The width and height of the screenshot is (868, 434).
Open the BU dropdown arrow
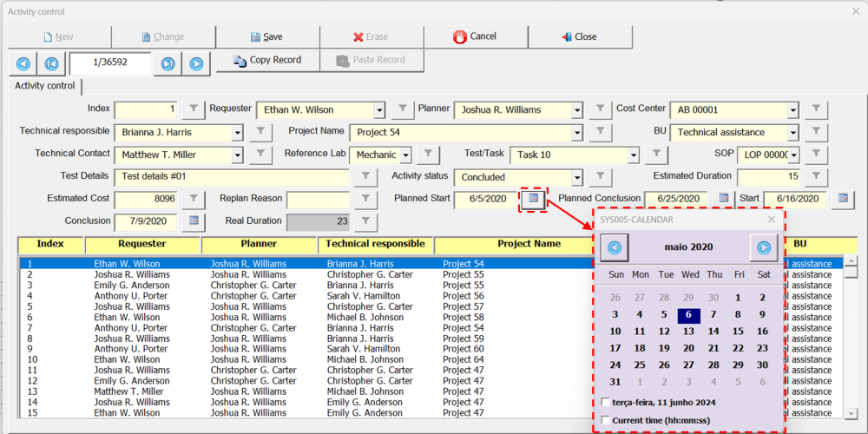coord(792,133)
